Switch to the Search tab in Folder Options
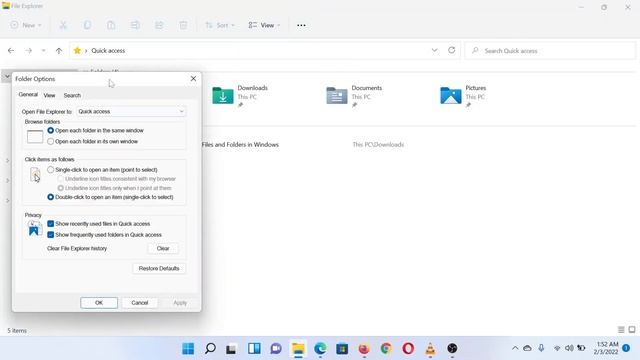The width and height of the screenshot is (640, 360). click(x=72, y=95)
